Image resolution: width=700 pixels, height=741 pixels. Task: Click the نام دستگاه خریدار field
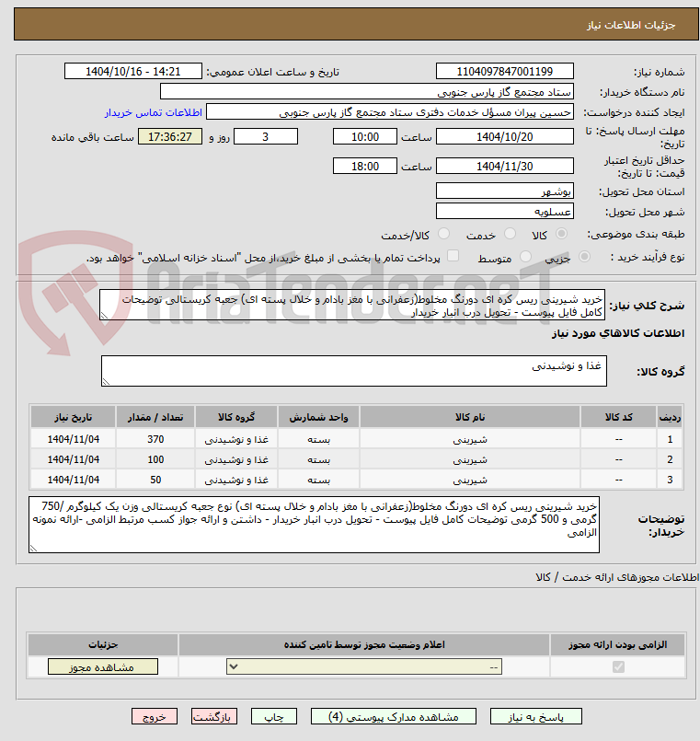point(367,92)
